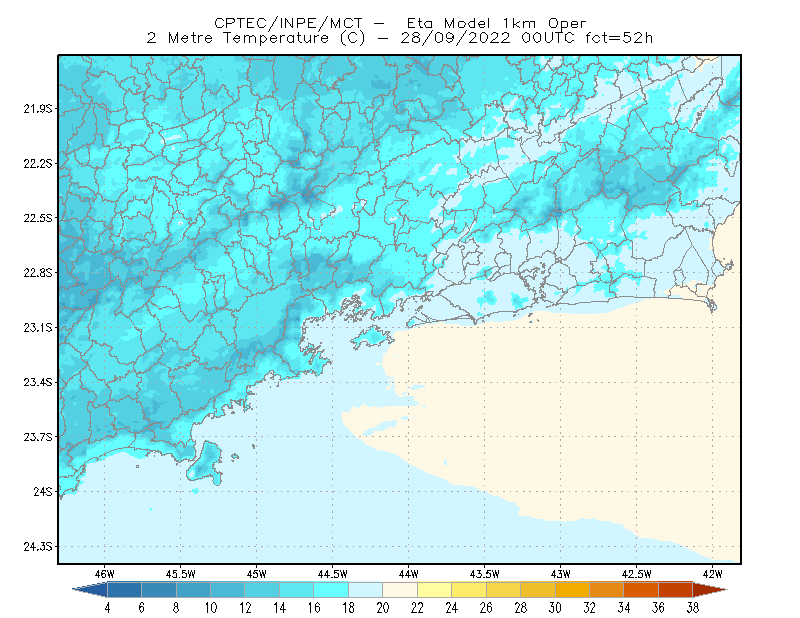Screen dimensions: 800x618
Task: Click the dark red right arrow of colorbar
Action: tap(710, 590)
